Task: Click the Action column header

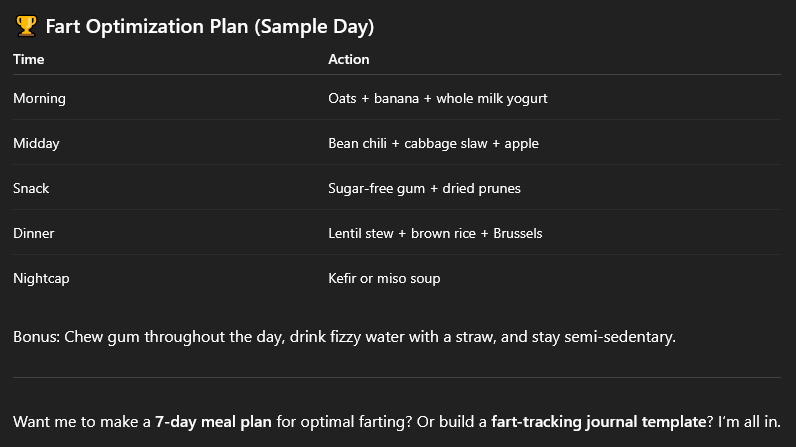Action: click(x=348, y=59)
